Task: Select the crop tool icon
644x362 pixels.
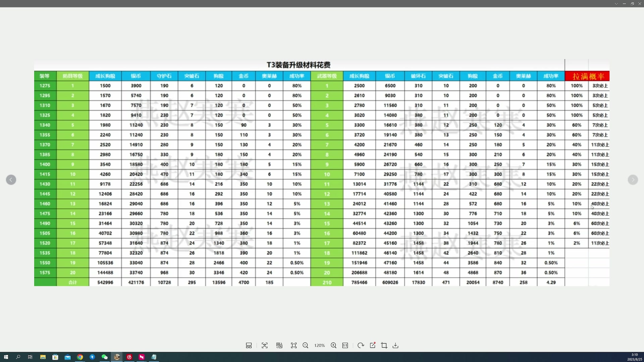Action: point(384,346)
